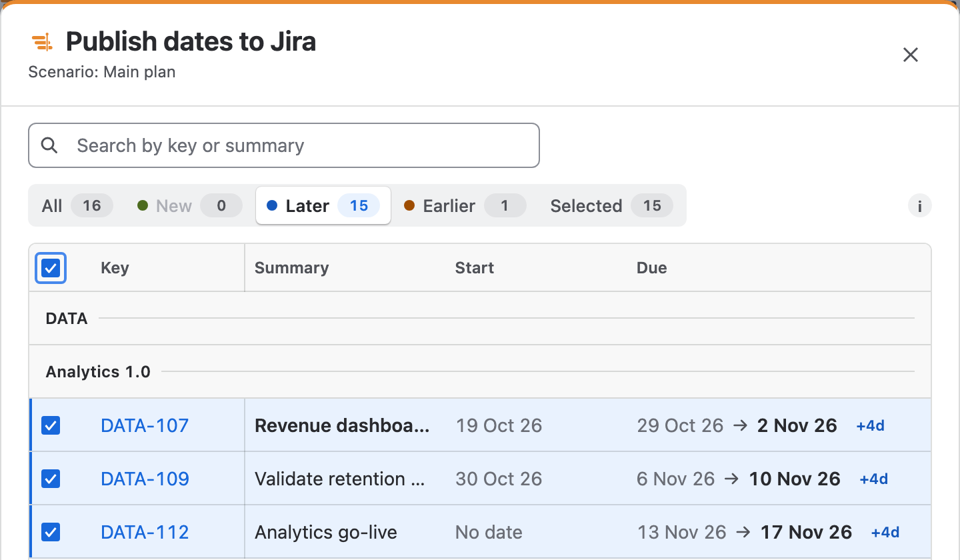Uncheck the DATA-107 row checkbox
The width and height of the screenshot is (960, 560).
click(x=51, y=425)
